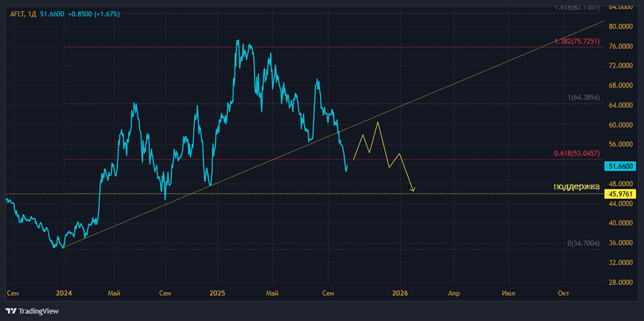Click the 48.0000 price axis label
Image resolution: width=644 pixels, height=321 pixels.
pos(622,184)
